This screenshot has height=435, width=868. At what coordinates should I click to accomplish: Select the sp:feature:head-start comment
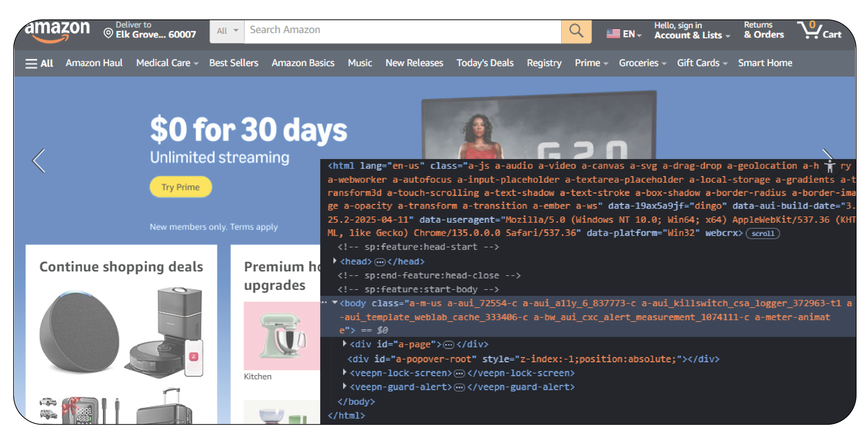click(x=419, y=247)
